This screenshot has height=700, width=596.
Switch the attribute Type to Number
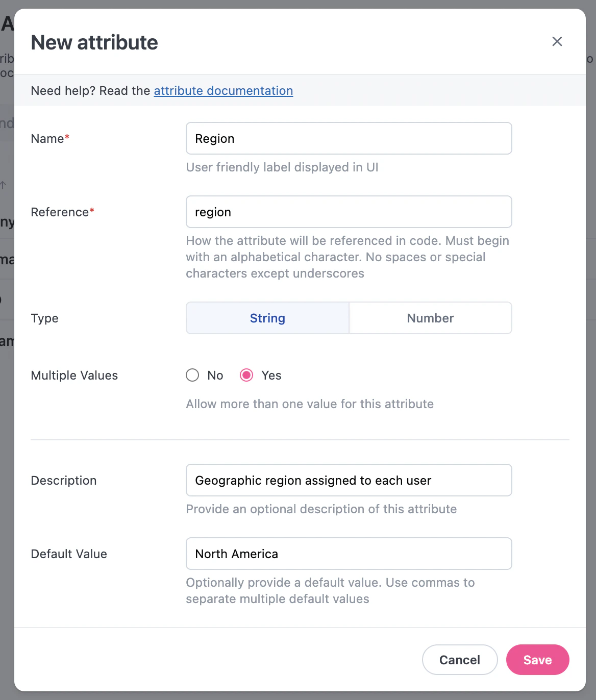[x=430, y=318]
